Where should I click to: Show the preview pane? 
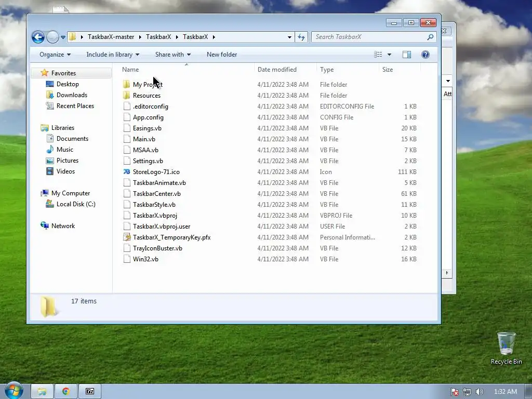pos(407,55)
